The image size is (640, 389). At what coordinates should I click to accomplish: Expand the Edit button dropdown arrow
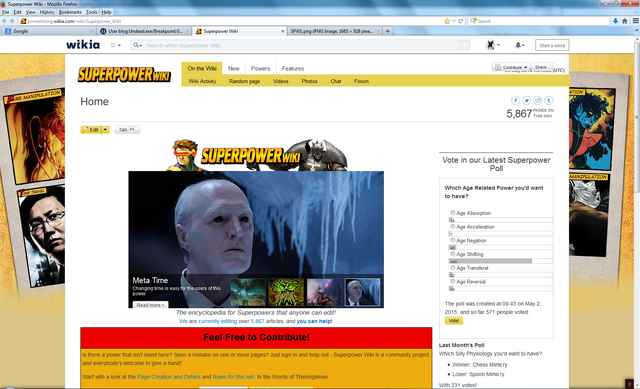(105, 130)
